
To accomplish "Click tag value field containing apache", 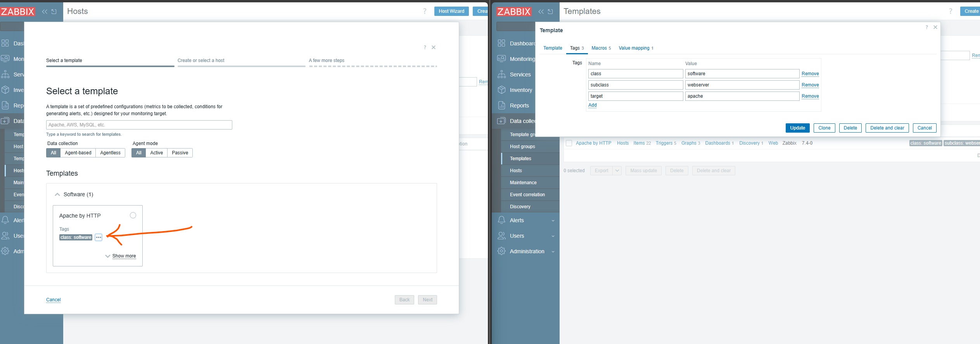I will click(742, 96).
